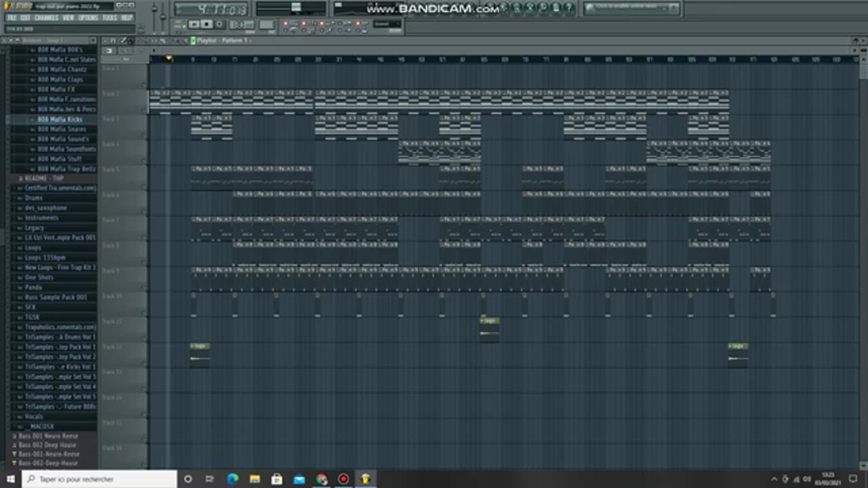Open the Panda folder
This screenshot has height=488, width=868.
[33, 287]
